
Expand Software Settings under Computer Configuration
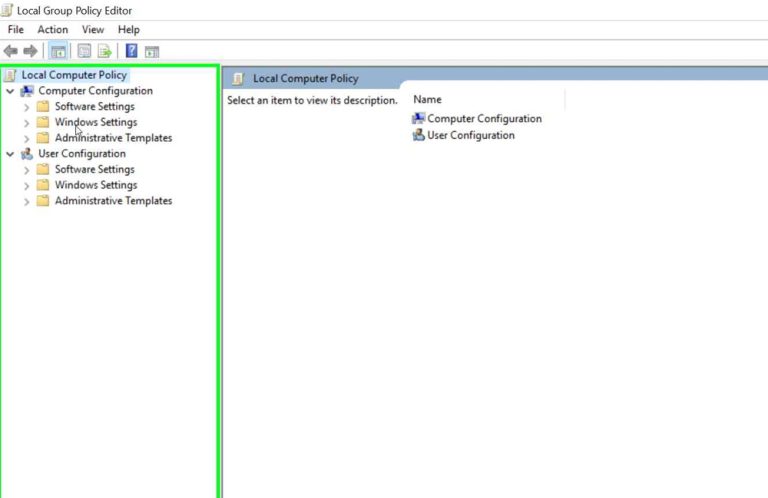click(x=27, y=107)
